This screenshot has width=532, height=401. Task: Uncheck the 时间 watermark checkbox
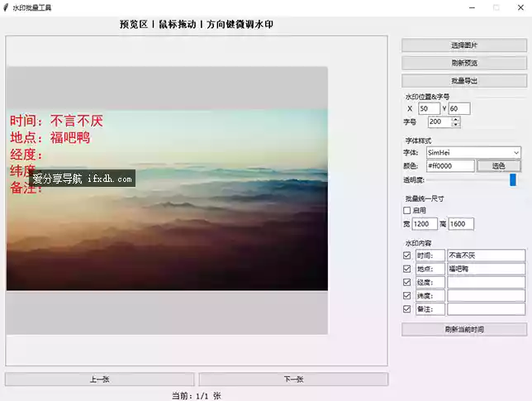coord(406,255)
